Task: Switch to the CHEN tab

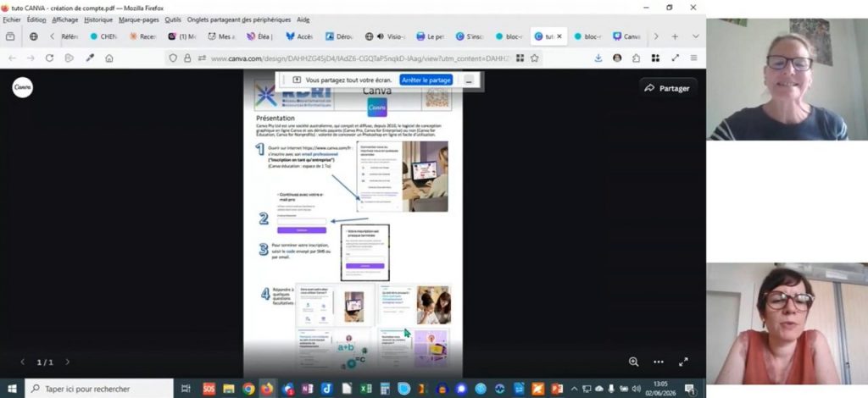Action: (x=103, y=36)
